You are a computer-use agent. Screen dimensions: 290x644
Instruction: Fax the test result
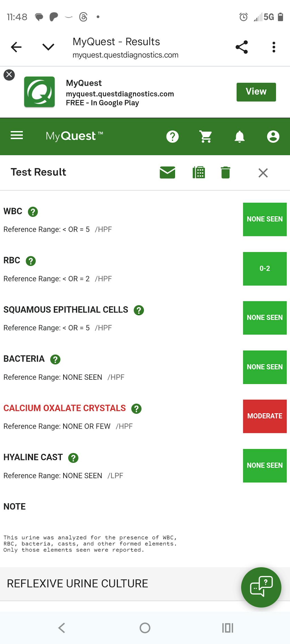click(199, 172)
